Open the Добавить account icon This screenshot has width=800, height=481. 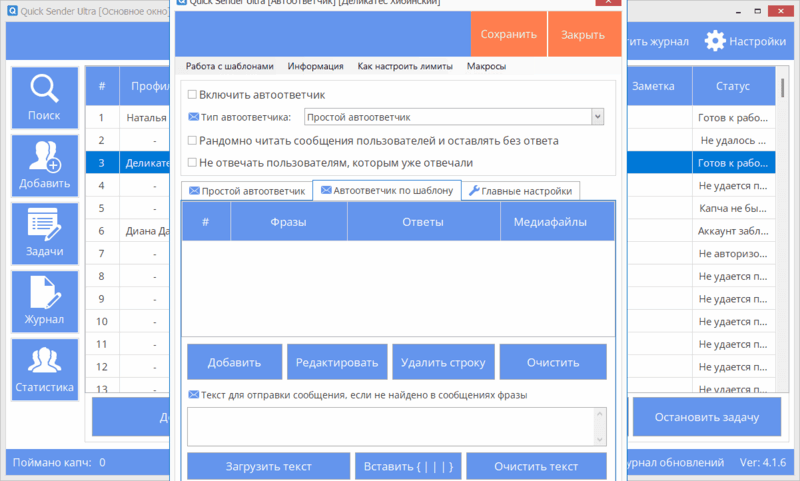click(44, 157)
